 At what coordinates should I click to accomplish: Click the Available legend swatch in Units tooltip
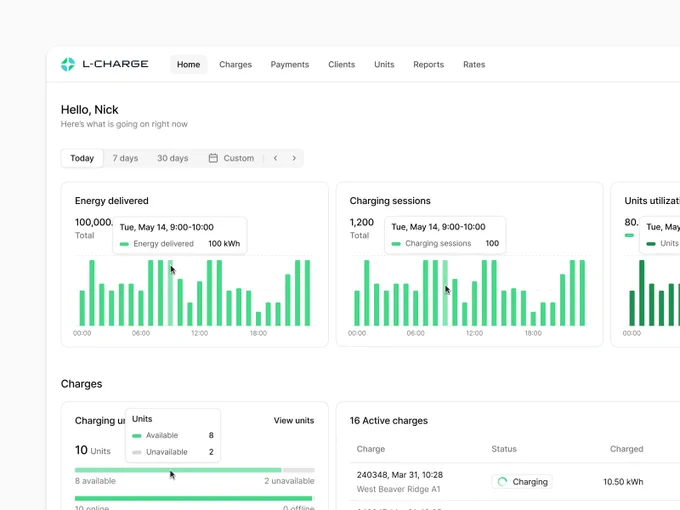coord(137,436)
